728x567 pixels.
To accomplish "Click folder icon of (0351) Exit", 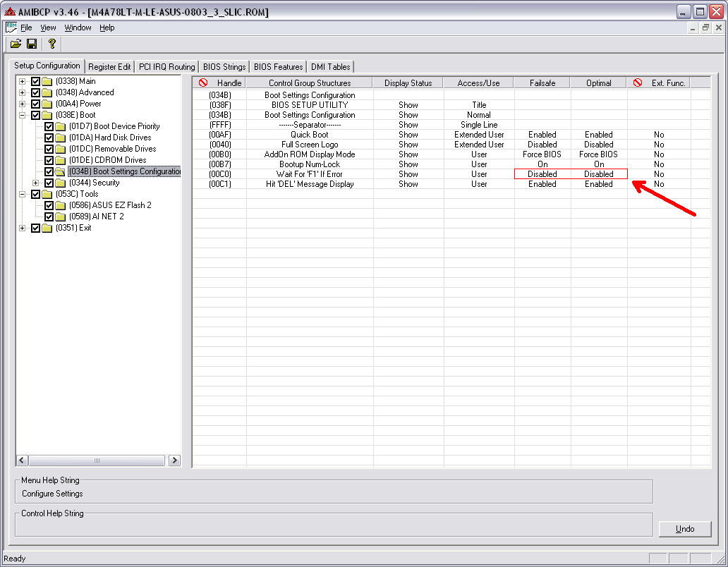I will (47, 228).
